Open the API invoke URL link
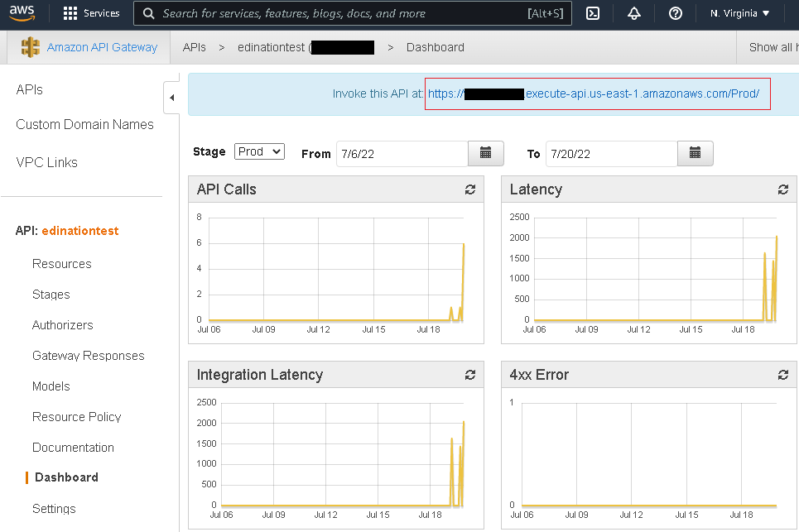This screenshot has height=532, width=799. click(x=594, y=93)
